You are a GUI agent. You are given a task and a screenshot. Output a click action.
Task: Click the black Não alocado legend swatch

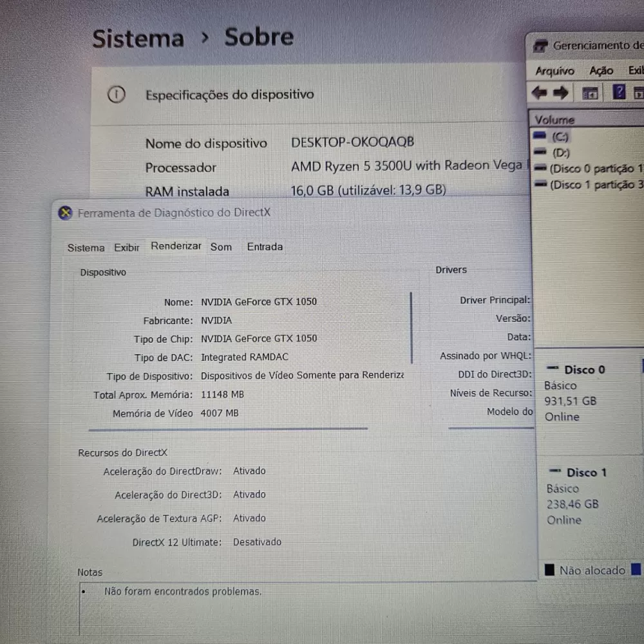[x=549, y=570]
